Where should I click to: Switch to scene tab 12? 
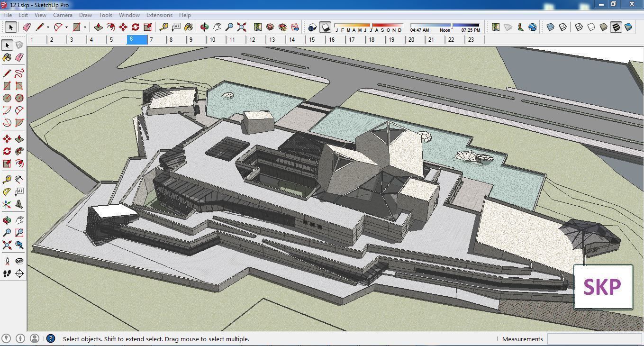[x=257, y=40]
